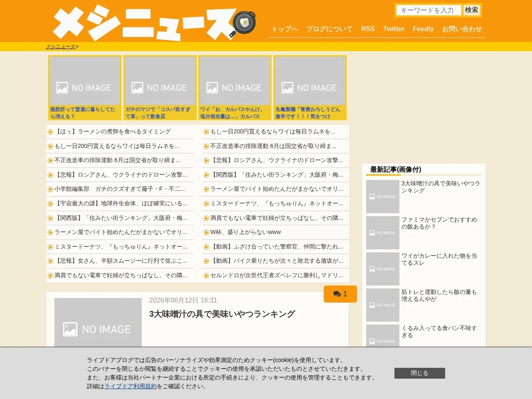Screen dimensions: 532x399
Task: Click bullet icon beside セルンドロが次世代王者 headline
Action: (206, 276)
